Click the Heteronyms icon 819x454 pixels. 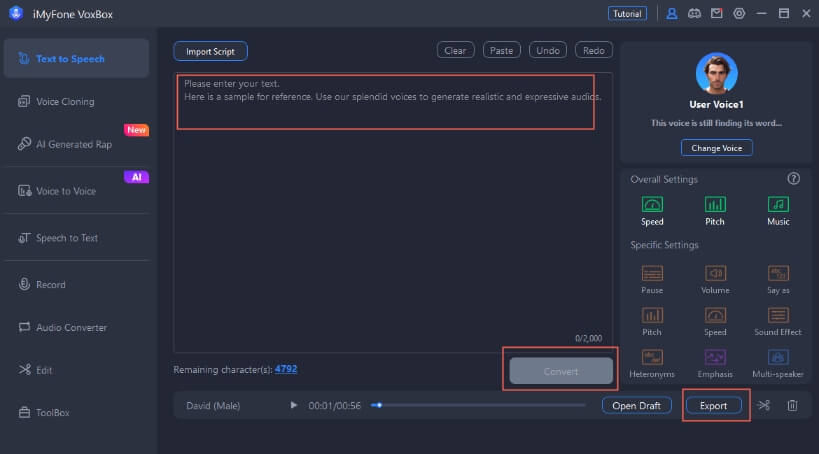pos(652,362)
